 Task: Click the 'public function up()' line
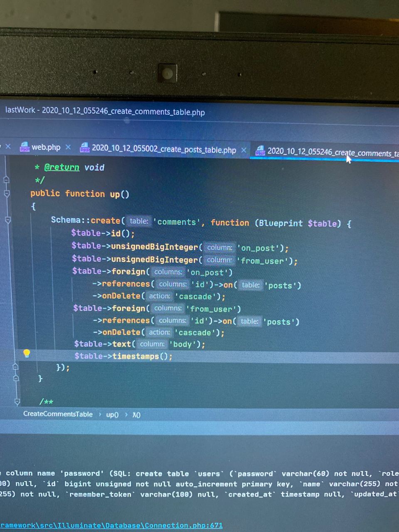[80, 194]
